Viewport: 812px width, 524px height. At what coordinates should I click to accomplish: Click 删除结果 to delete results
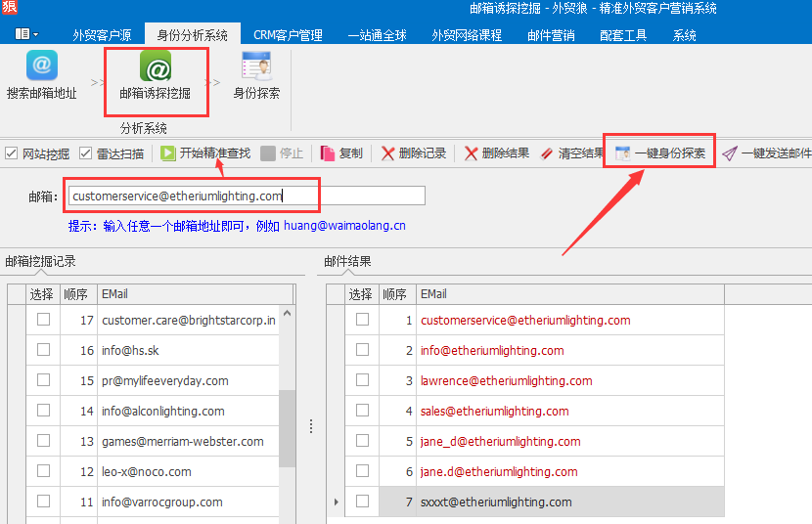pyautogui.click(x=497, y=153)
